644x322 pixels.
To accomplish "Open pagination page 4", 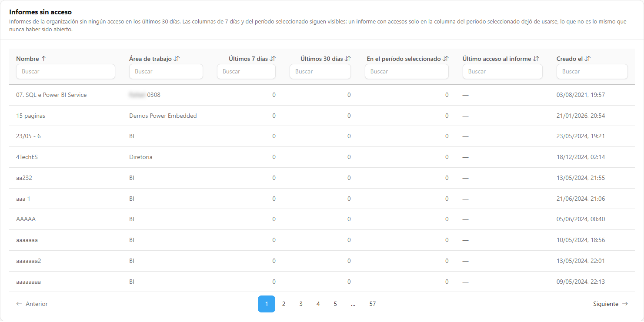I will point(318,304).
